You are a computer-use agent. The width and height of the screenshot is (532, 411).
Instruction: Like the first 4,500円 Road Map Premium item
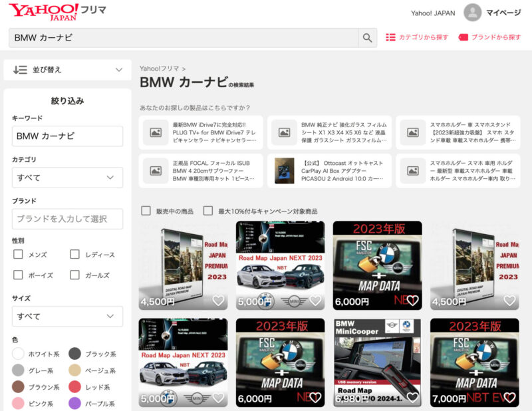click(218, 301)
